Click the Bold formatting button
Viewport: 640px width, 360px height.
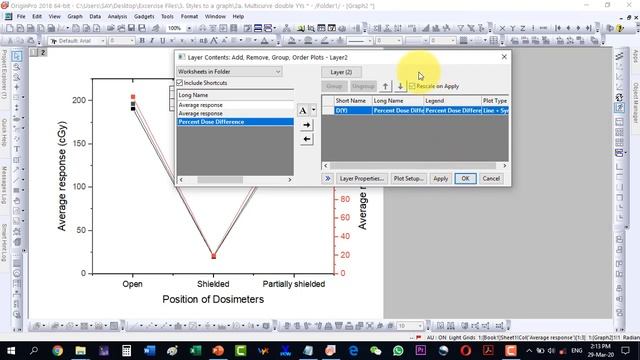pos(142,40)
